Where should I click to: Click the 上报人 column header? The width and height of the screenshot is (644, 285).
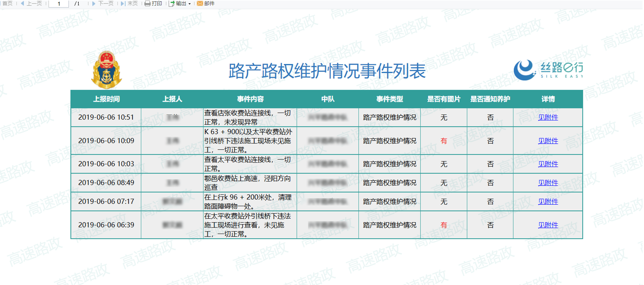172,99
